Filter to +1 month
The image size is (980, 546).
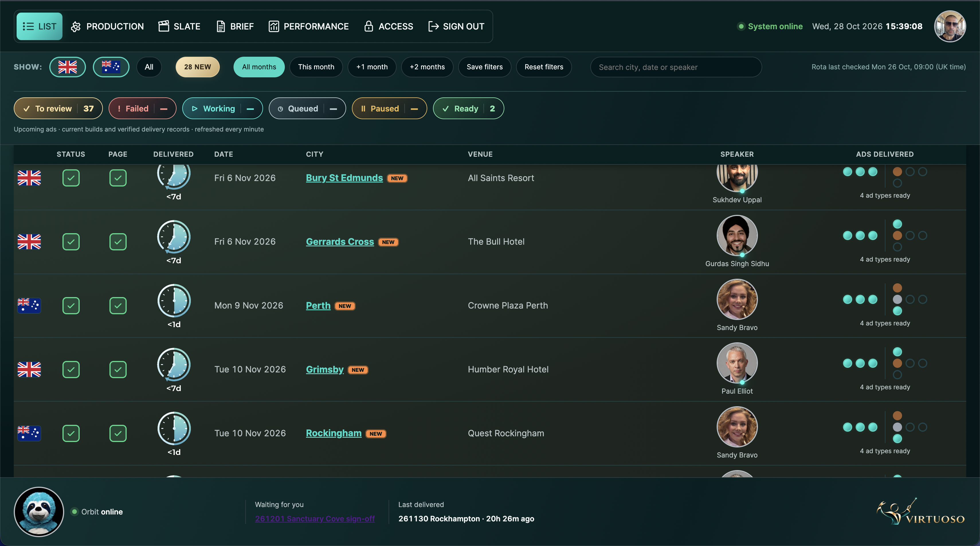tap(372, 67)
